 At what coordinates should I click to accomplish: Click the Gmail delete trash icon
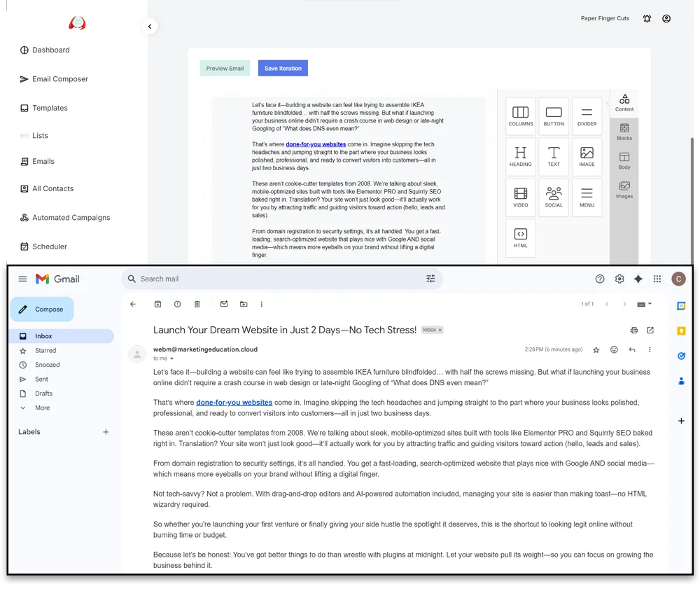[x=197, y=304]
